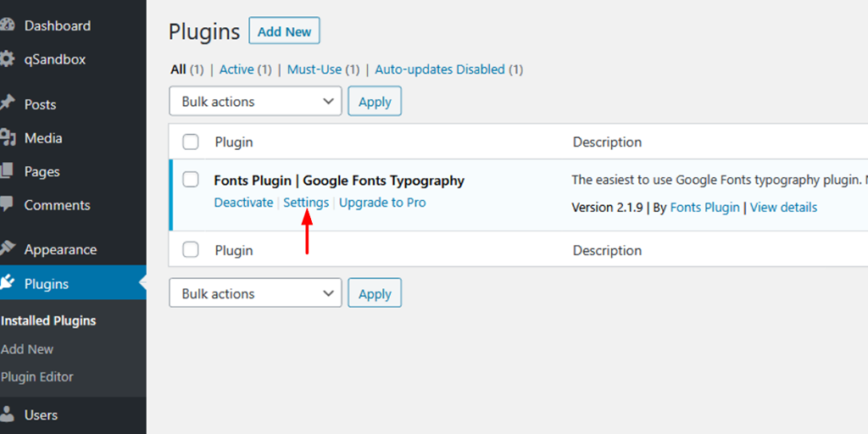This screenshot has height=434, width=868.
Task: Open the Users menu
Action: coord(41,415)
